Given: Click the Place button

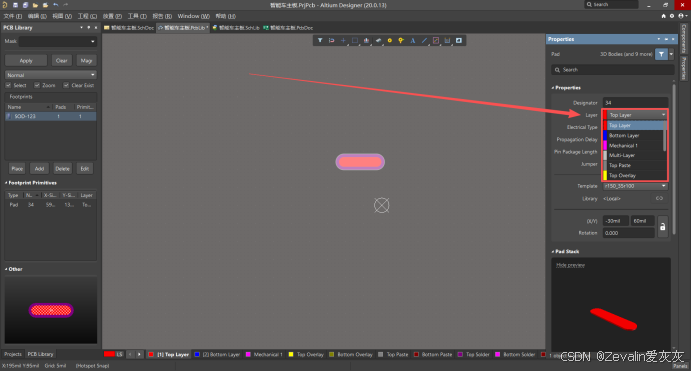Looking at the screenshot, I should click(17, 169).
